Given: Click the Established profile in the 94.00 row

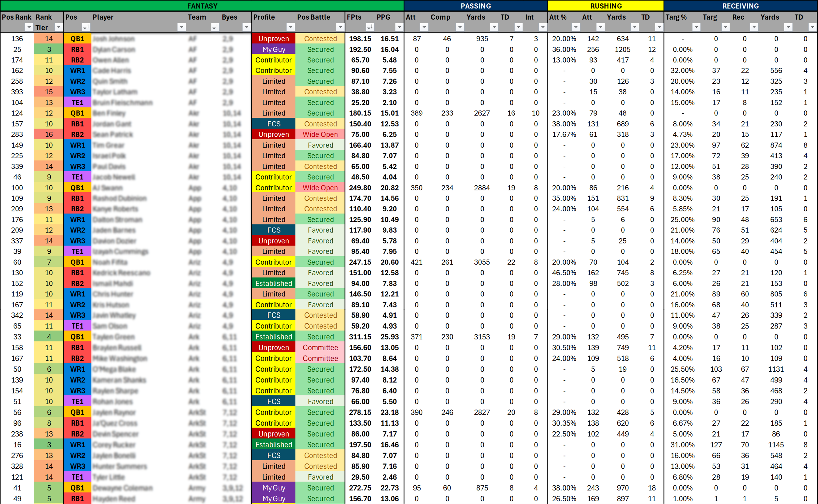Looking at the screenshot, I should click(x=274, y=283).
